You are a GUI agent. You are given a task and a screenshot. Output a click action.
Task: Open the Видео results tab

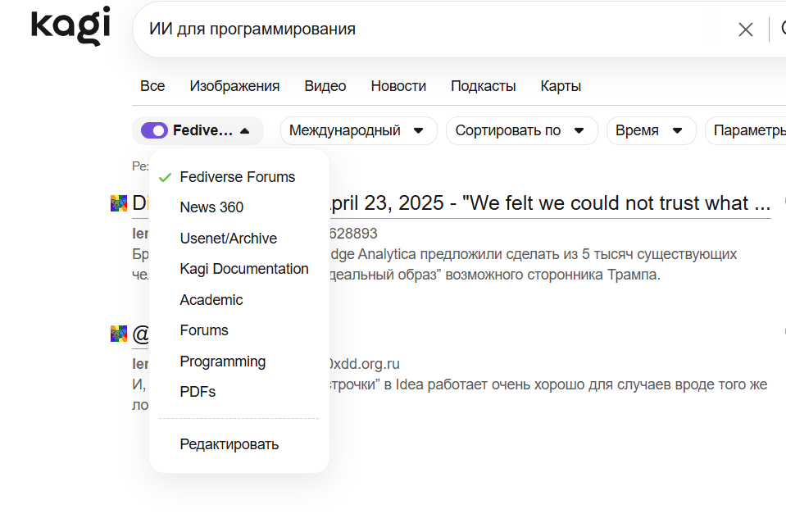click(x=325, y=85)
